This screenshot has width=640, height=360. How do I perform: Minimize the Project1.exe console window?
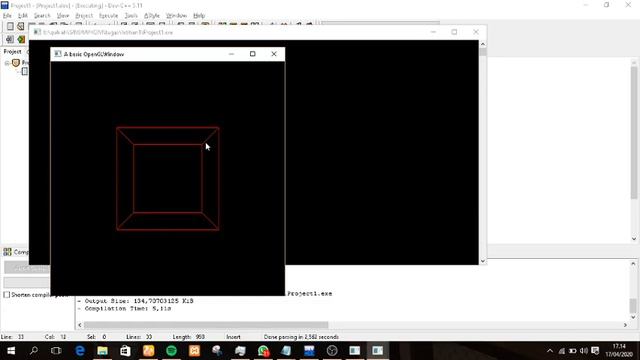[433, 32]
